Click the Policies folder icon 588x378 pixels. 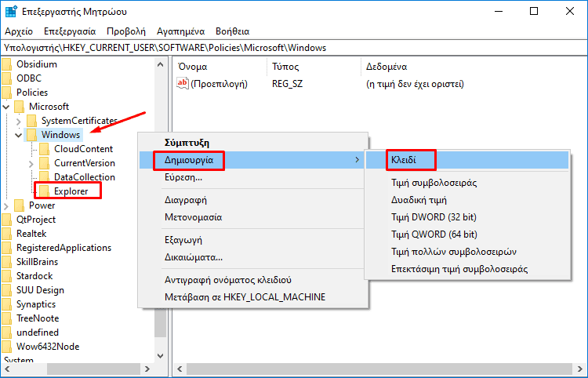pyautogui.click(x=6, y=93)
